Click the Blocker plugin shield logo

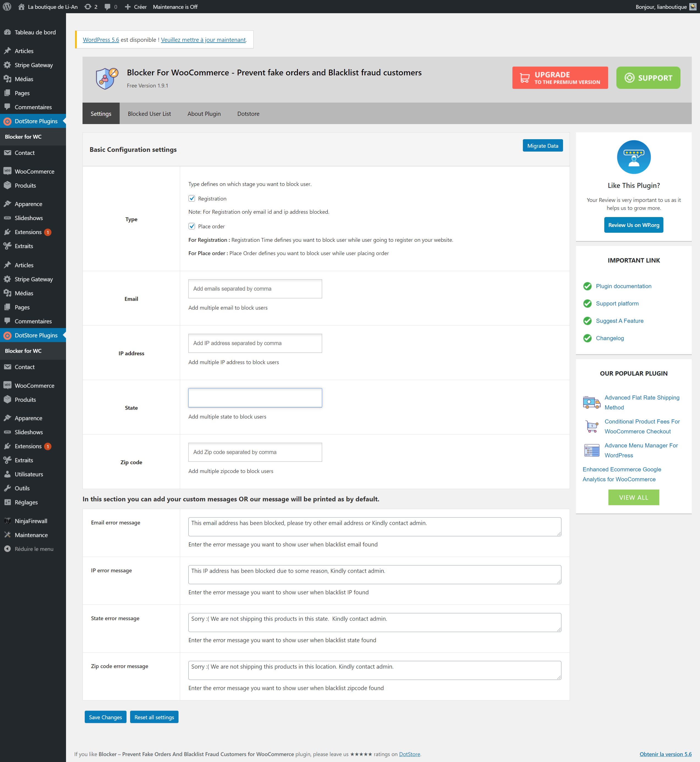click(107, 78)
